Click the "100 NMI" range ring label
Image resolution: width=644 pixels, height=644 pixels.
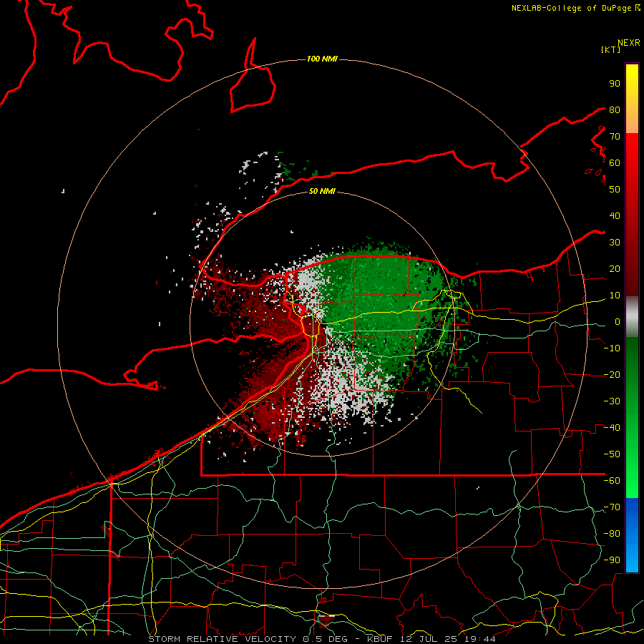pyautogui.click(x=322, y=59)
